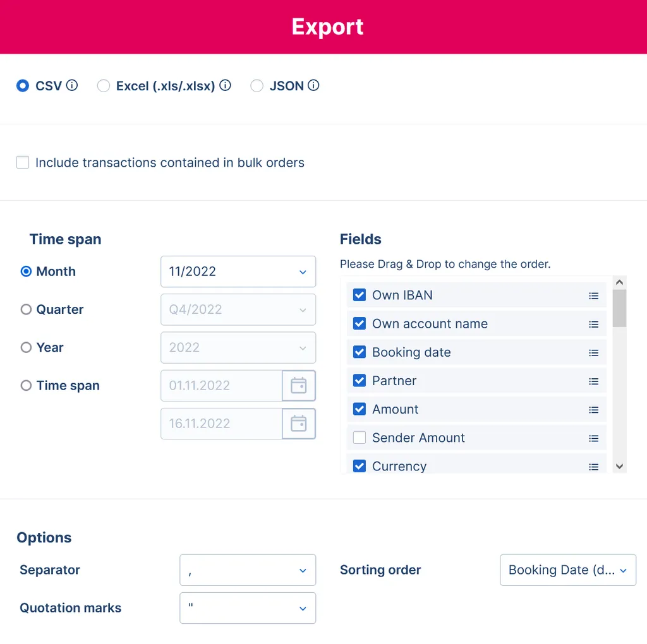The width and height of the screenshot is (647, 644).
Task: Click the Sorting order label
Action: 380,569
